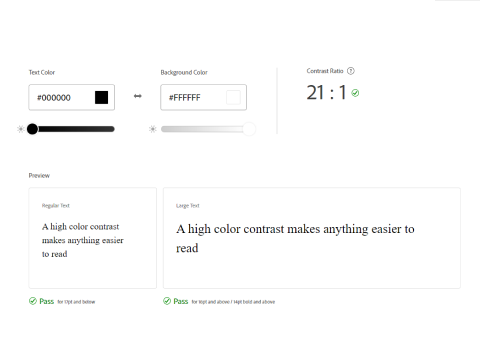Image resolution: width=480 pixels, height=364 pixels.
Task: Open the white background color swatch
Action: tap(233, 97)
